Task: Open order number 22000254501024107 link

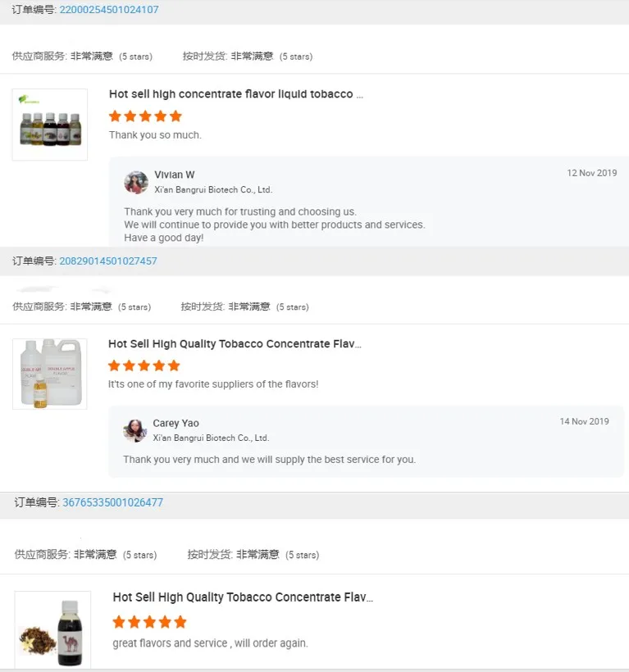Action: 109,10
